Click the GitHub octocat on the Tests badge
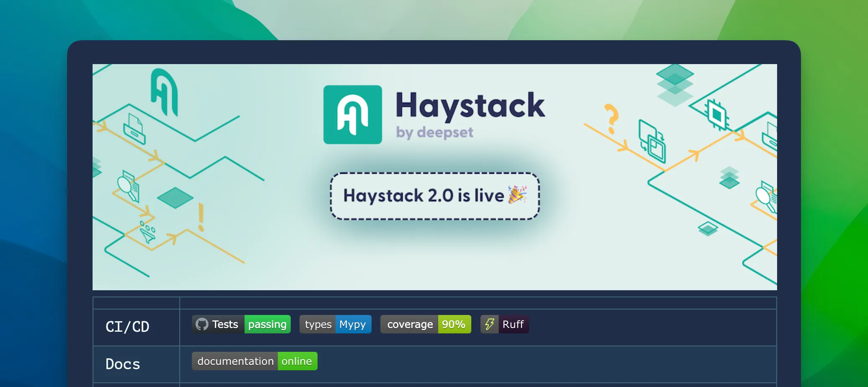The width and height of the screenshot is (868, 387). click(x=202, y=324)
